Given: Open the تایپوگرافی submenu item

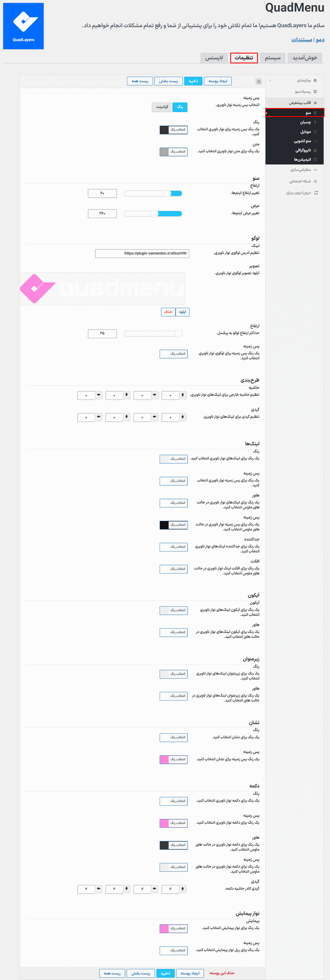Looking at the screenshot, I should pyautogui.click(x=302, y=150).
